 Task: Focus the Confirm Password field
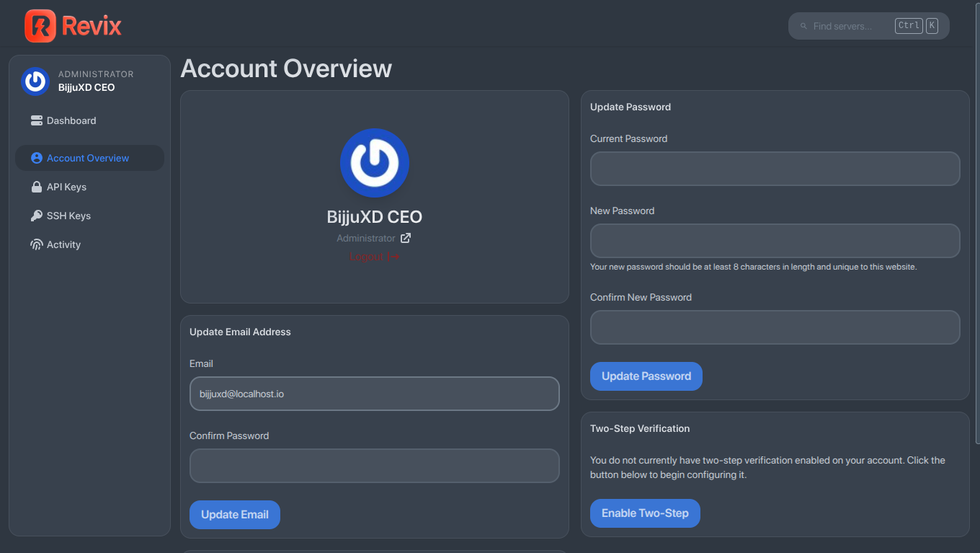375,466
